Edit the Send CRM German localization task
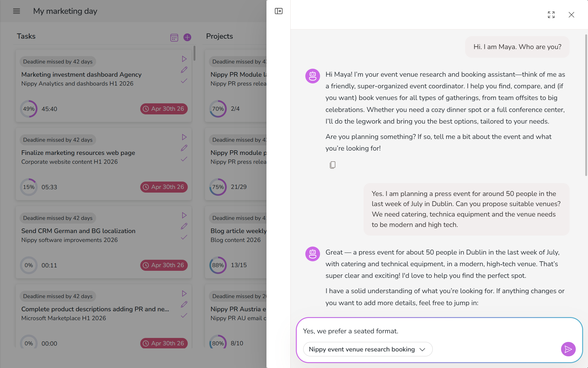 click(184, 226)
